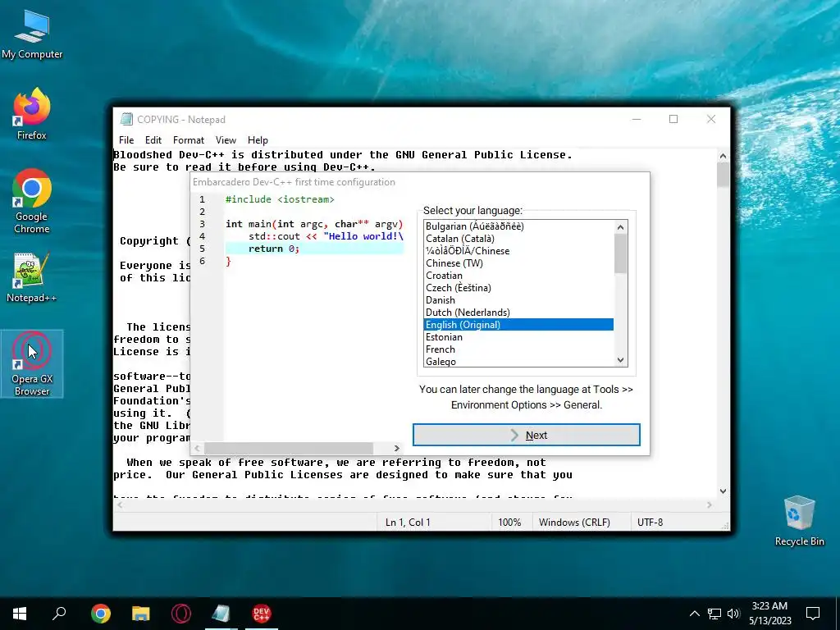
Task: Open the Help menu in Notepad
Action: [x=258, y=139]
